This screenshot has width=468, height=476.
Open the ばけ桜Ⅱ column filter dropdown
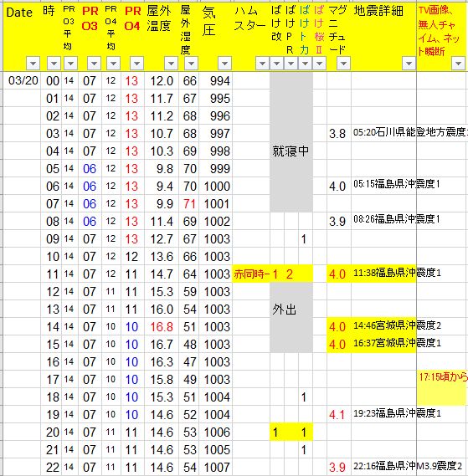coord(319,64)
